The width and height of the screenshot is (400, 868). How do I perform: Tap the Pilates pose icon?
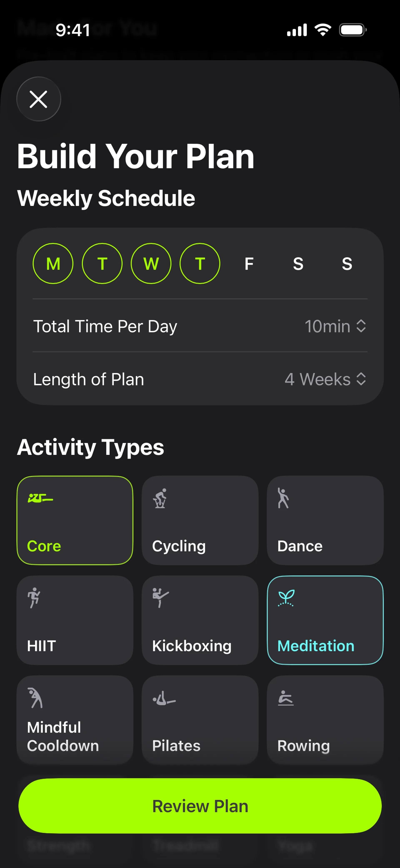coord(164,698)
